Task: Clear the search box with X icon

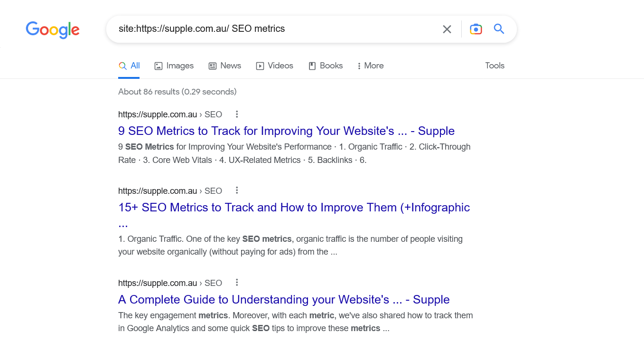Action: pyautogui.click(x=447, y=29)
